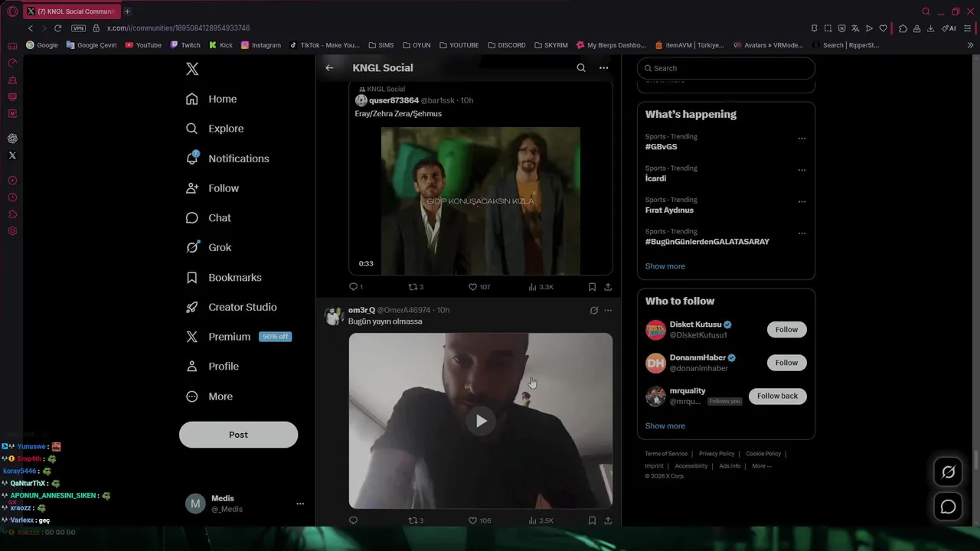
Task: Open YouTube bookmark
Action: [x=142, y=45]
